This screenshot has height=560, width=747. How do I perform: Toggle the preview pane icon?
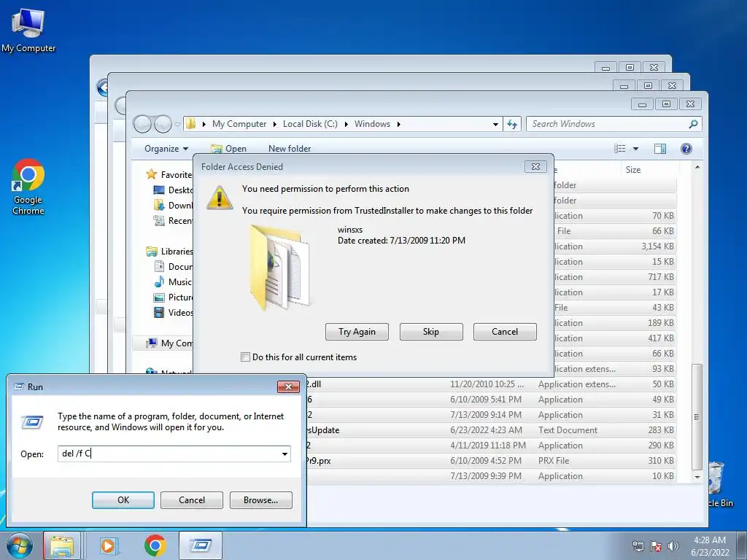[x=659, y=149]
